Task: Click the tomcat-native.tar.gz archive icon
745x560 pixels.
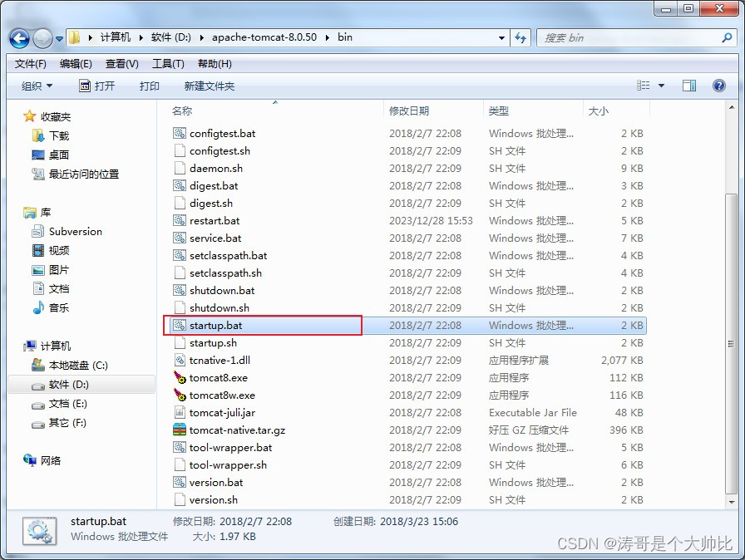Action: 179,430
